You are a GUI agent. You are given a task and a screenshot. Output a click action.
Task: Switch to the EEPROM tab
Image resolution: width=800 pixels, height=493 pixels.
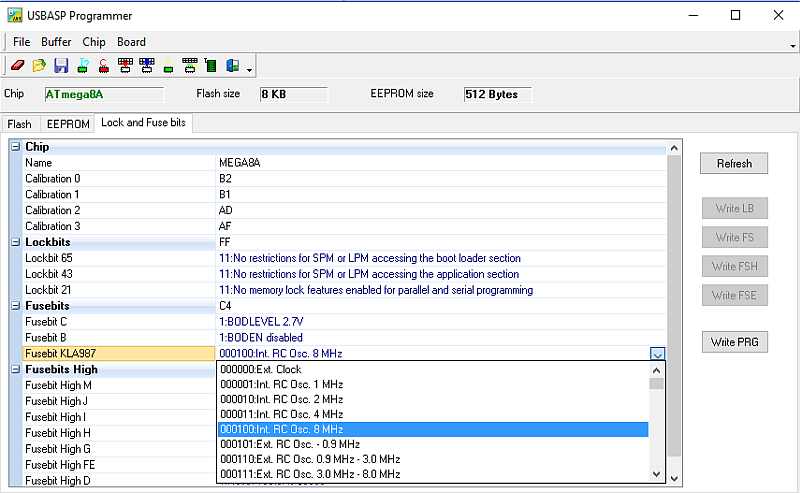pos(68,124)
